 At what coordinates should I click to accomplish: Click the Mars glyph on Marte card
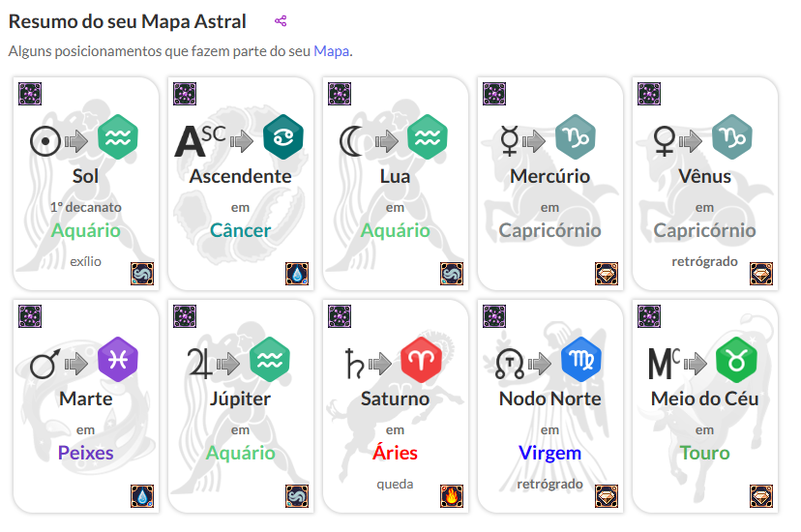point(44,364)
